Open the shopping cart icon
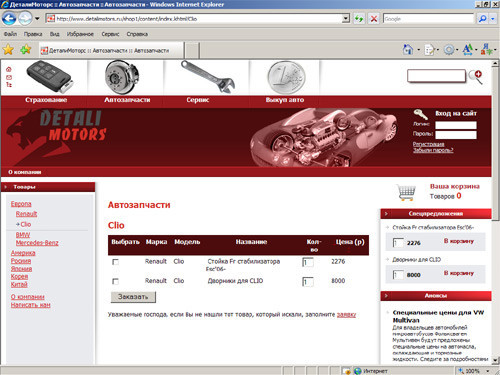 pyautogui.click(x=407, y=193)
